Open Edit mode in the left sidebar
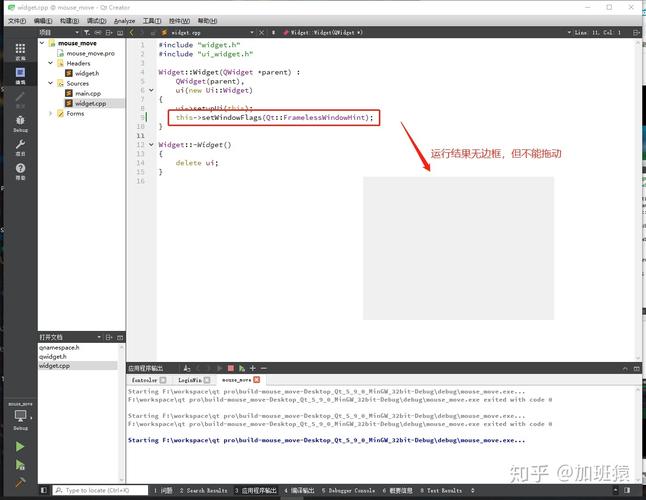This screenshot has width=646, height=500. [20, 75]
